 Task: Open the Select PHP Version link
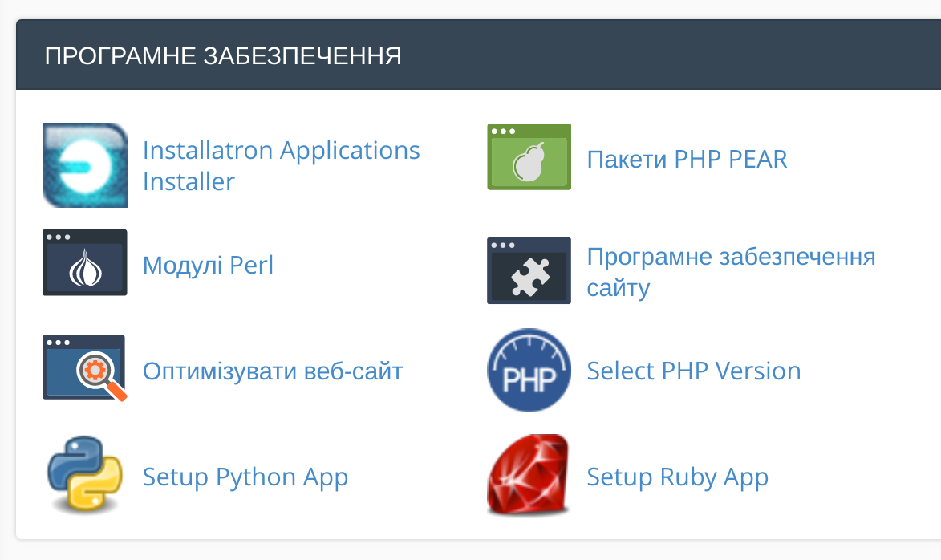693,371
